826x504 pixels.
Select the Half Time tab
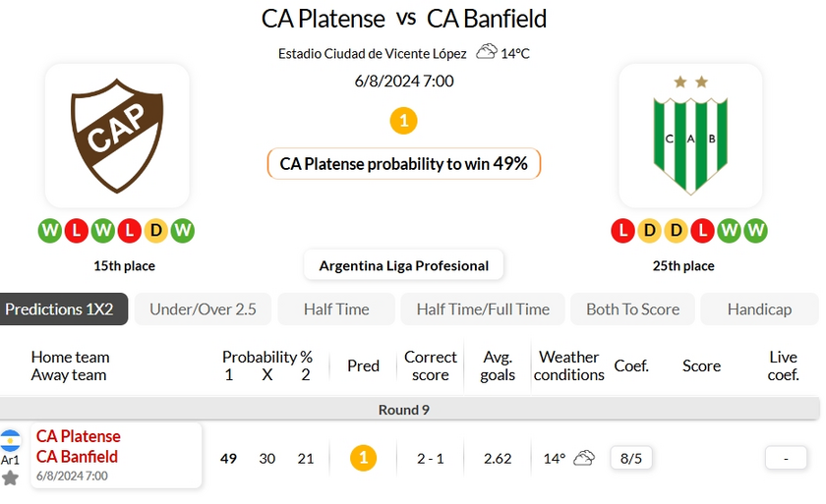pyautogui.click(x=336, y=308)
